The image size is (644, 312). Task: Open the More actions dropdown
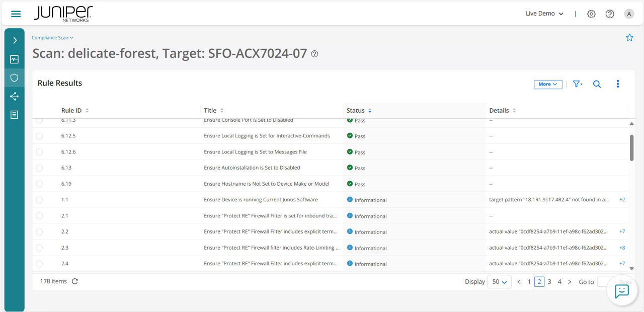pos(547,84)
